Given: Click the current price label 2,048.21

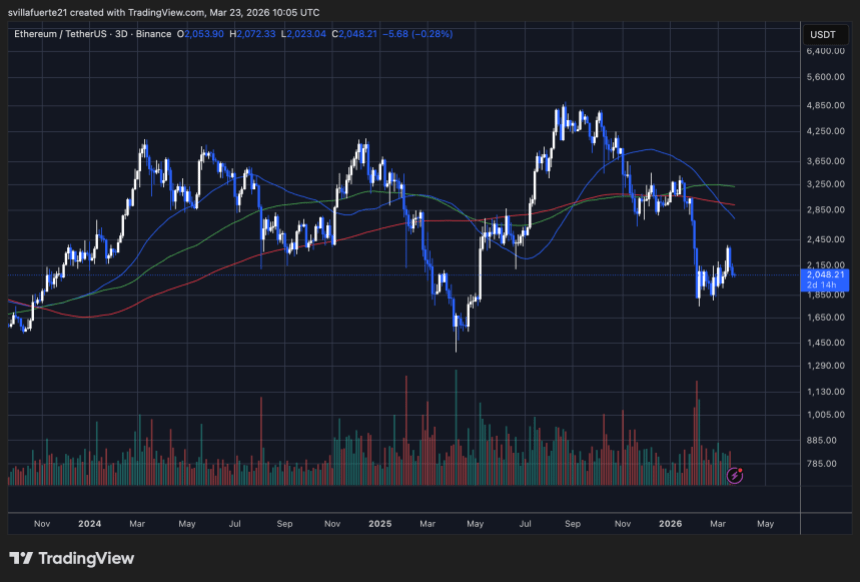Looking at the screenshot, I should click(x=824, y=274).
